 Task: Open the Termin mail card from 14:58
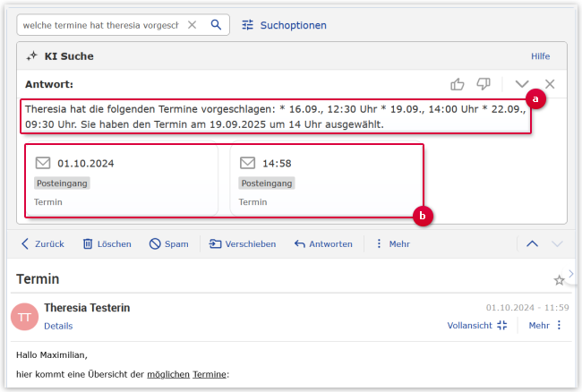tap(327, 181)
